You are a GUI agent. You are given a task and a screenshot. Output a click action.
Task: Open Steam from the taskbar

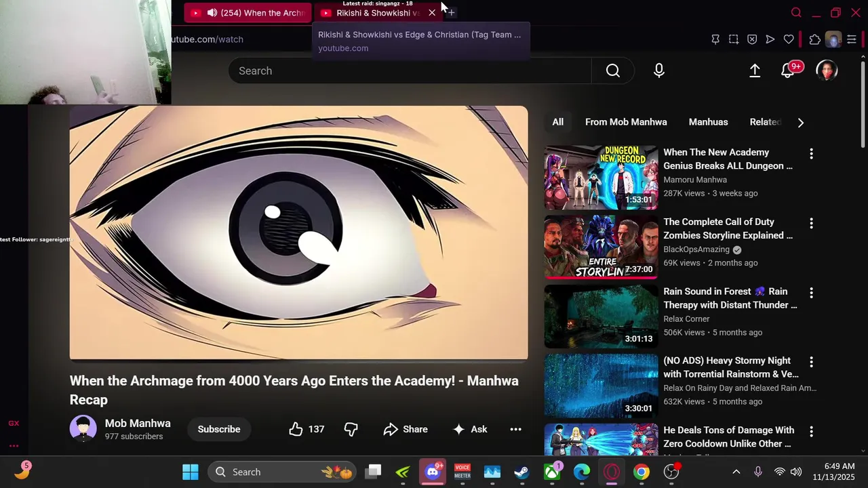[x=522, y=472]
